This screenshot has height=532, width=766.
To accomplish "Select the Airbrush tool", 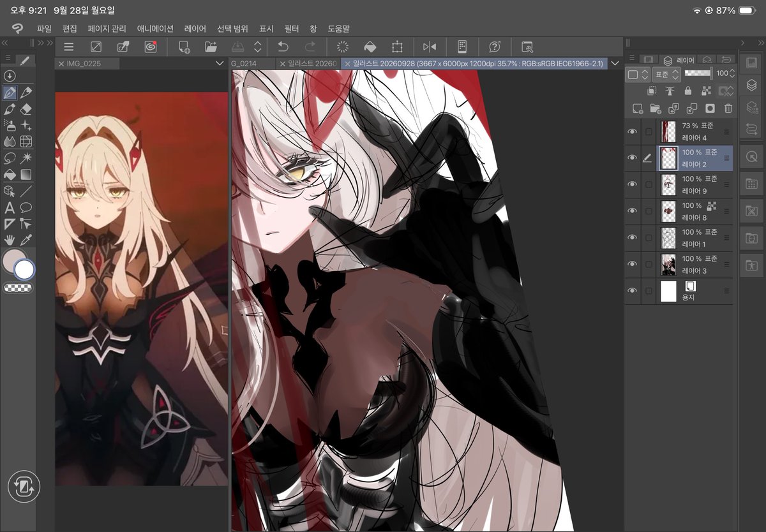I will point(10,126).
